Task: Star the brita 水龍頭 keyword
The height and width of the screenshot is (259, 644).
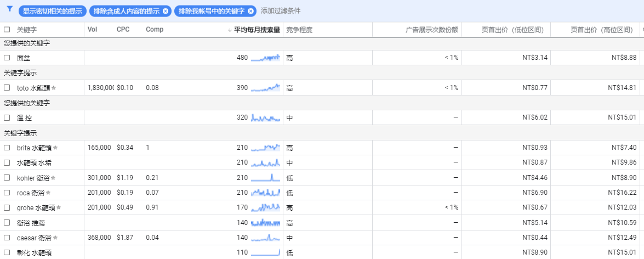Action: pos(55,148)
